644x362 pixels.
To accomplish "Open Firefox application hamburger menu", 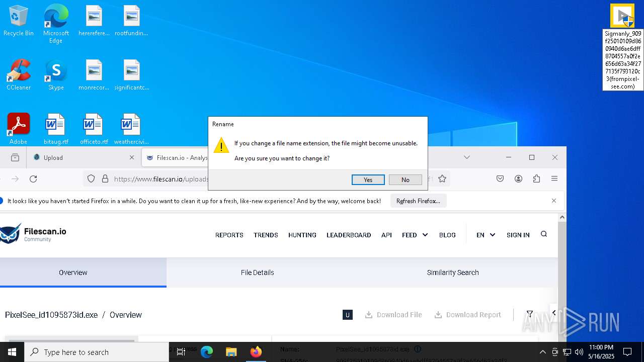I will click(554, 178).
